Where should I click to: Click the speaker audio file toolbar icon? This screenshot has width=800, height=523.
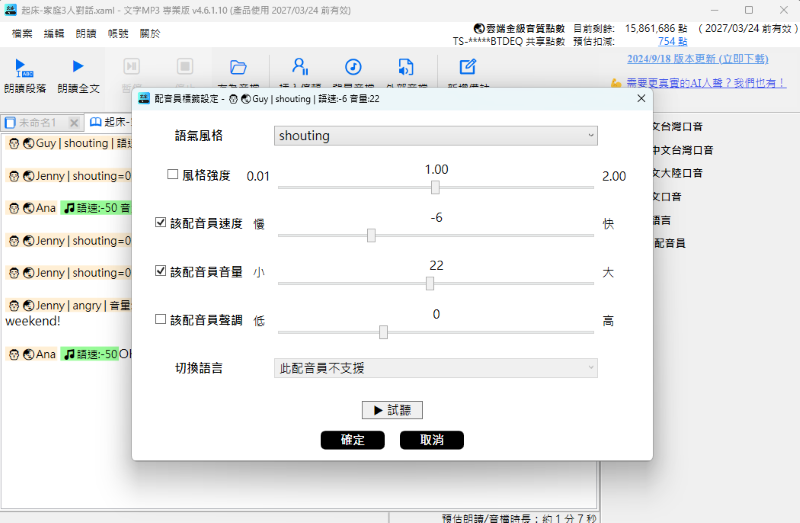click(405, 67)
